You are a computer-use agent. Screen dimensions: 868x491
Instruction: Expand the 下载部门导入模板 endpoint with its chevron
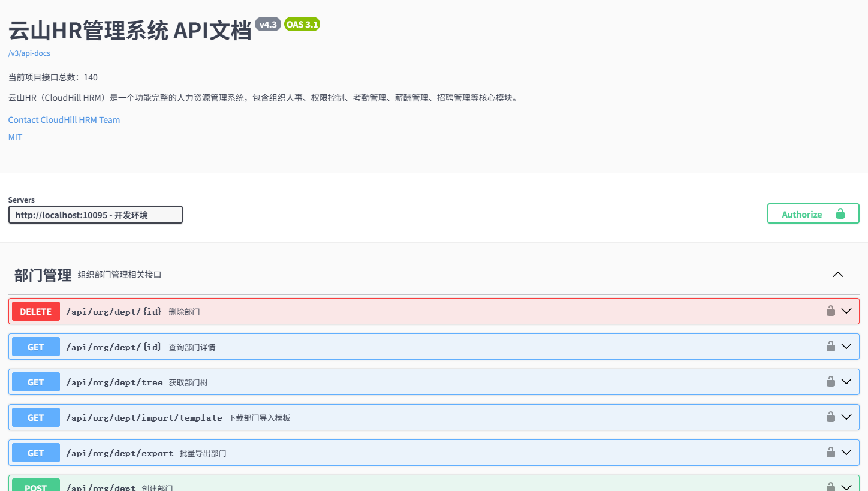(846, 417)
